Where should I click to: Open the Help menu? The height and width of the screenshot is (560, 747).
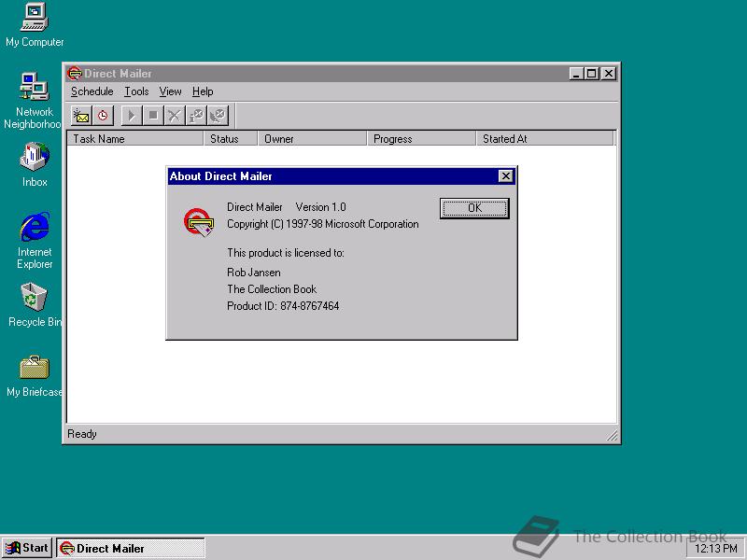pyautogui.click(x=203, y=91)
